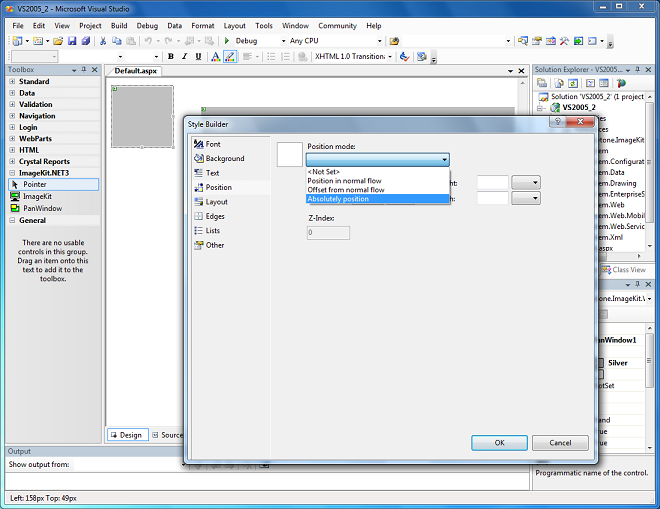The width and height of the screenshot is (660, 509).
Task: Click the Copy toolbar icon
Action: [x=117, y=41]
